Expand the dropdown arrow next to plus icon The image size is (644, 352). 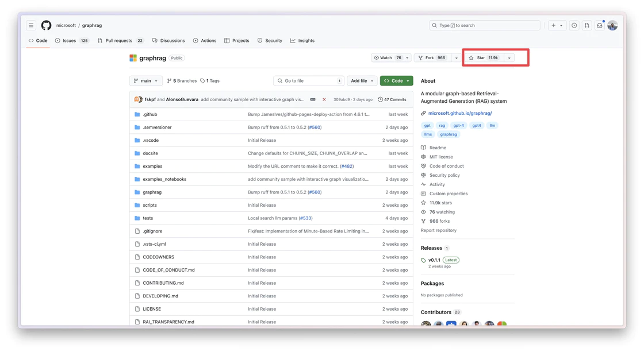click(561, 25)
